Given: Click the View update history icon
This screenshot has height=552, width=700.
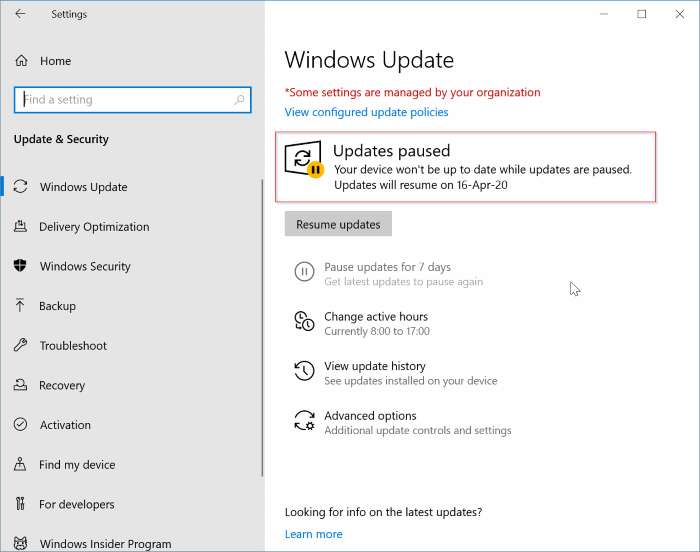Looking at the screenshot, I should point(304,371).
